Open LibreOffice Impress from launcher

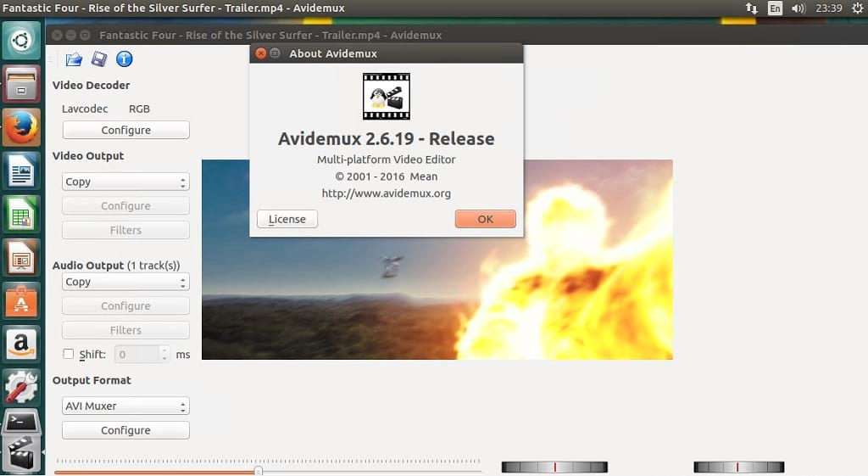(21, 258)
